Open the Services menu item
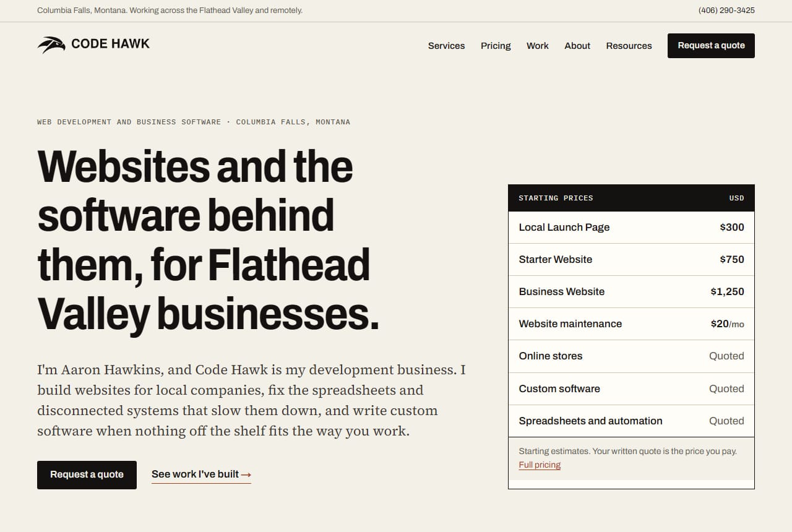 [x=446, y=46]
